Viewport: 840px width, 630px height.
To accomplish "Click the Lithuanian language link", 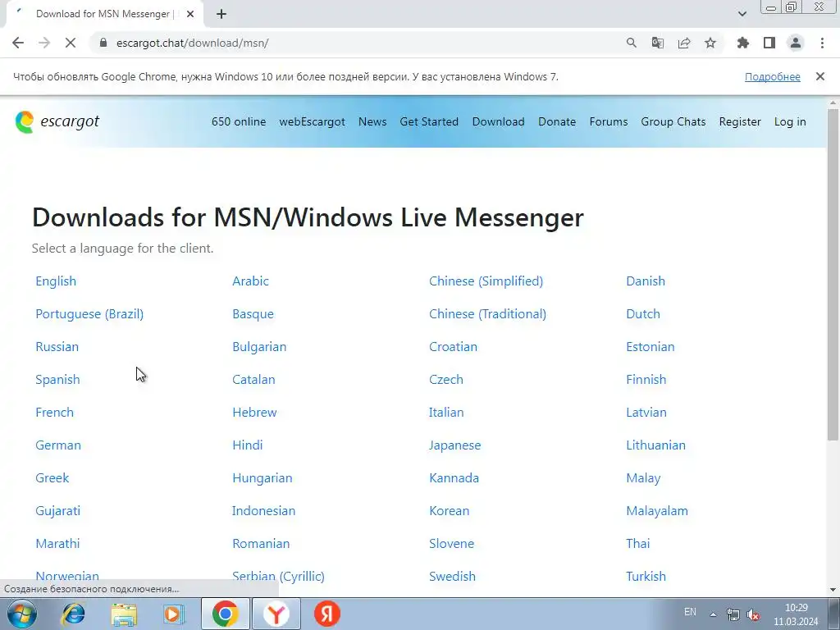I will pyautogui.click(x=655, y=445).
